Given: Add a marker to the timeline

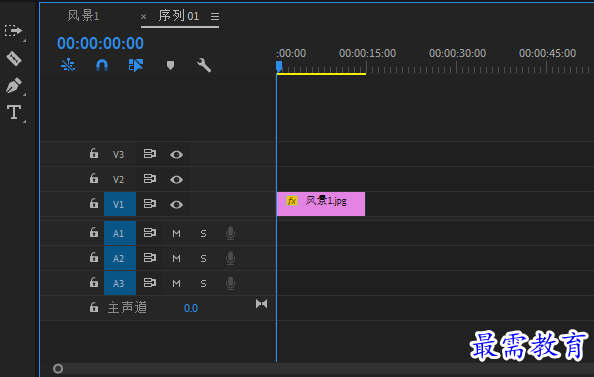Looking at the screenshot, I should point(170,65).
